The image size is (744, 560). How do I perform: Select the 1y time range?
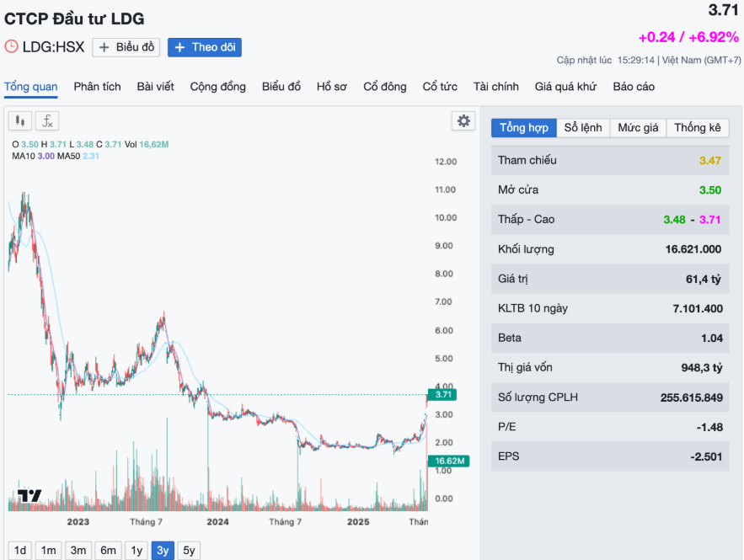click(136, 550)
